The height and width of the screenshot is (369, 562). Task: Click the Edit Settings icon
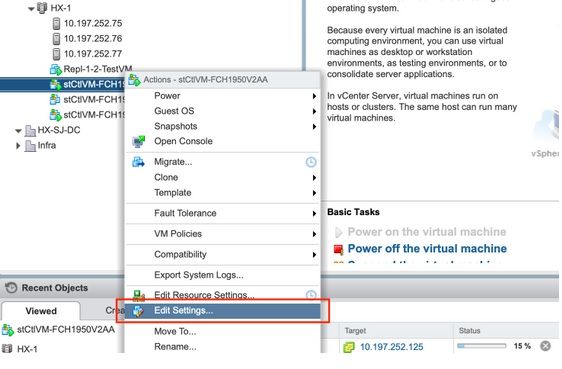[x=138, y=311]
